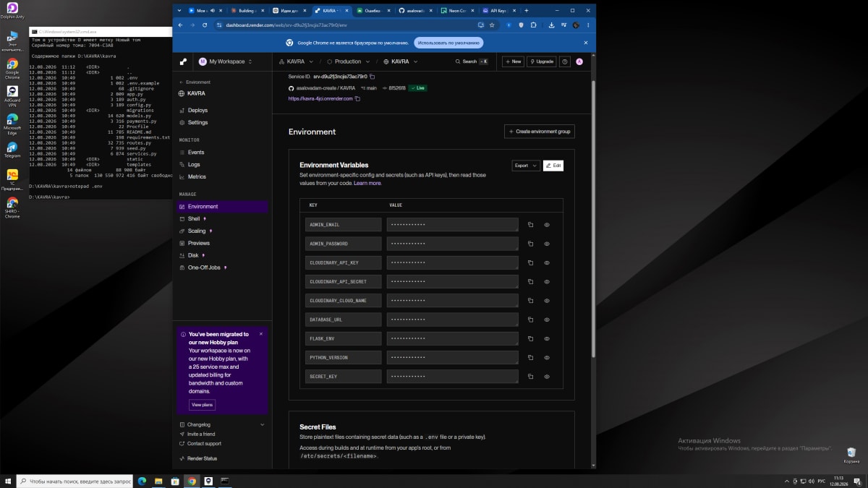
Task: Open Scaling in the sidebar
Action: [197, 231]
